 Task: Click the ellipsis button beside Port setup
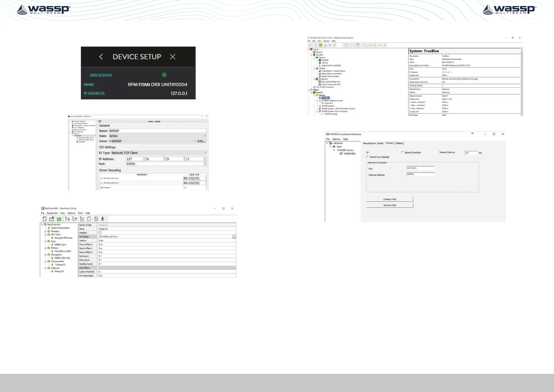234,237
